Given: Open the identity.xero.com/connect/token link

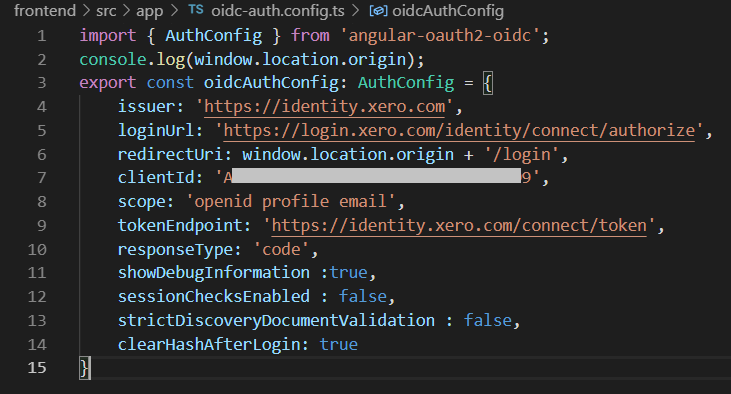Looking at the screenshot, I should [459, 225].
